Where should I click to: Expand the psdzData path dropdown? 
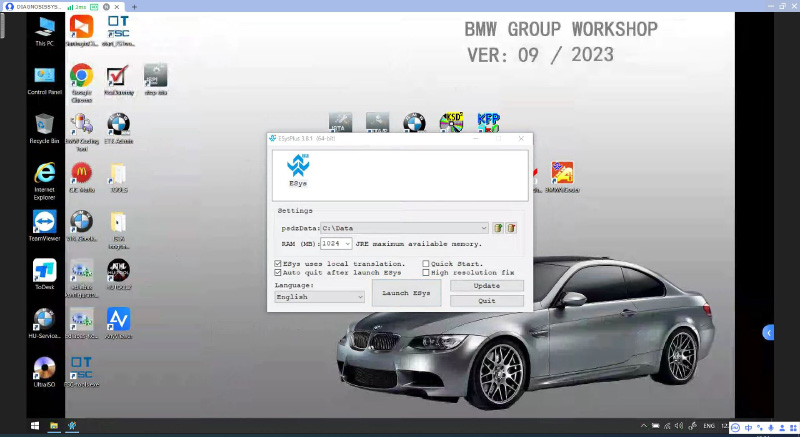[x=484, y=228]
